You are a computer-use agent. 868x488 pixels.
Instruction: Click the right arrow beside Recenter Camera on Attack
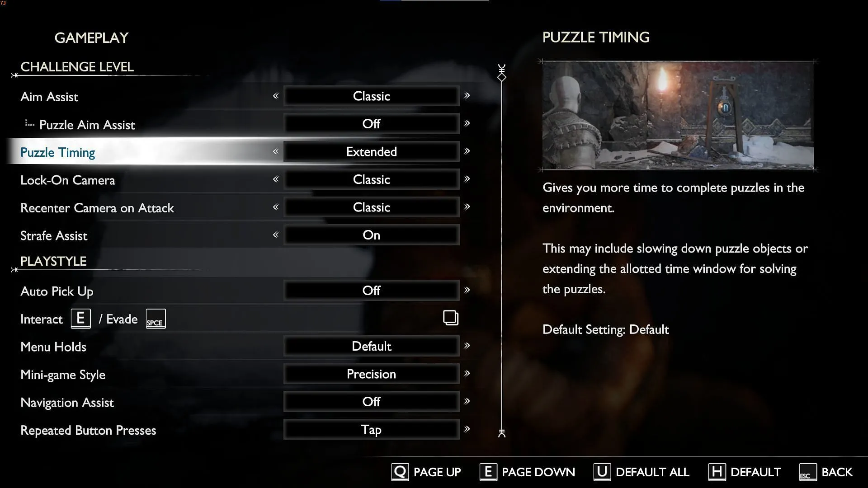coord(467,207)
